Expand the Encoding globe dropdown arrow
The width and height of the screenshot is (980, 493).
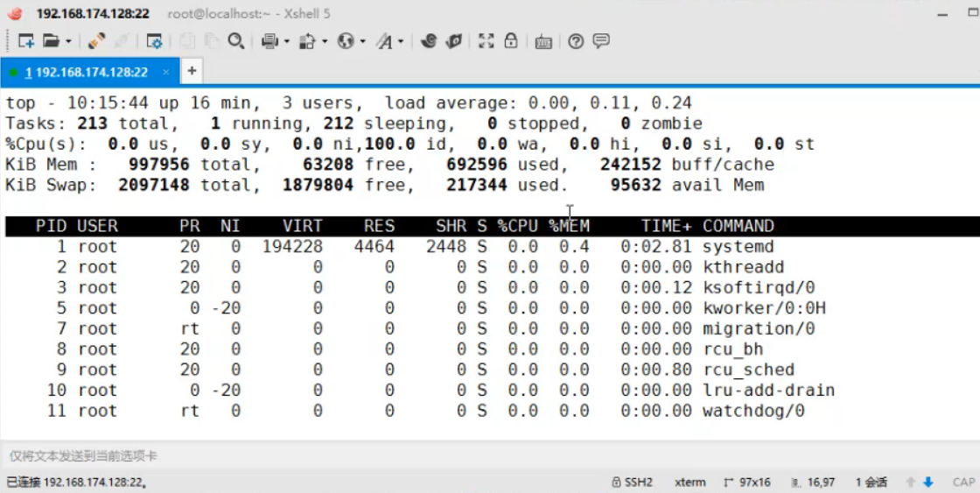coord(362,42)
